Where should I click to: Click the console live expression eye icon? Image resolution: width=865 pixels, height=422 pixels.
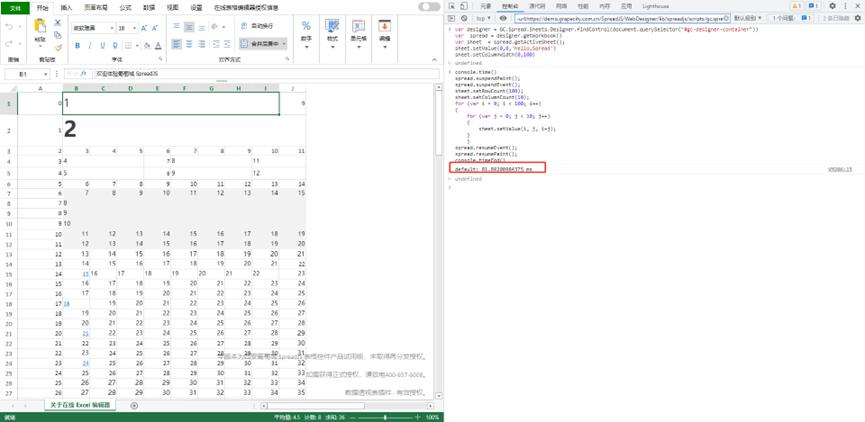[x=502, y=18]
